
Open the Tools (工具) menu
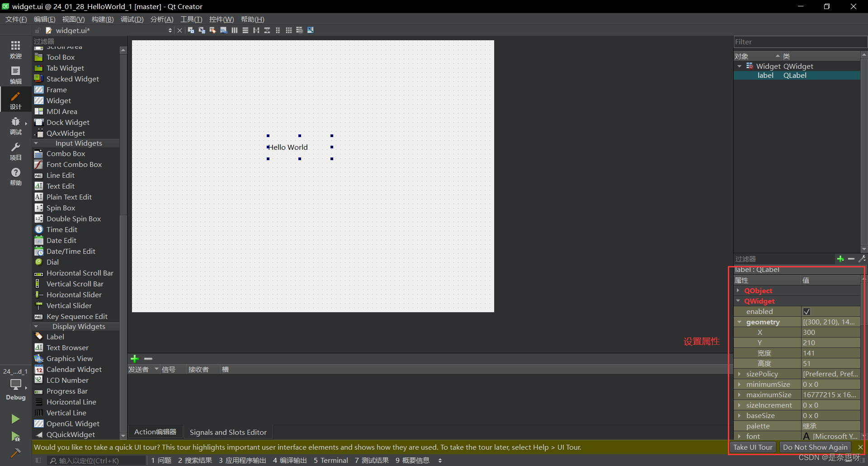[191, 19]
